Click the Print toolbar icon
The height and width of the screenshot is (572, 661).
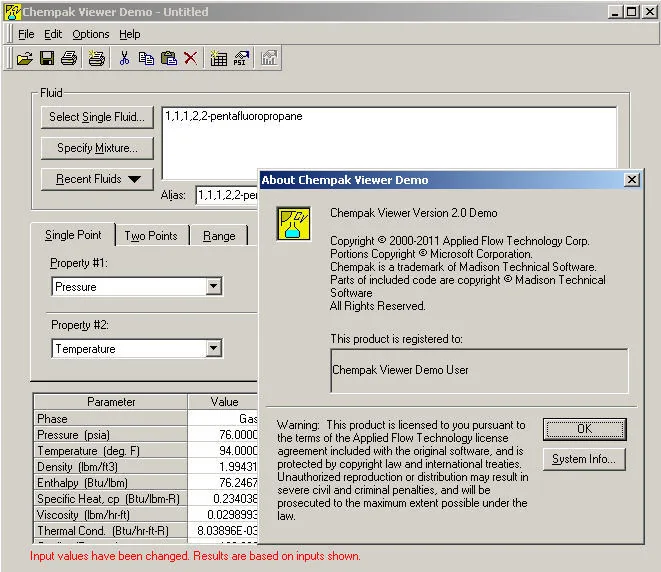[x=69, y=58]
